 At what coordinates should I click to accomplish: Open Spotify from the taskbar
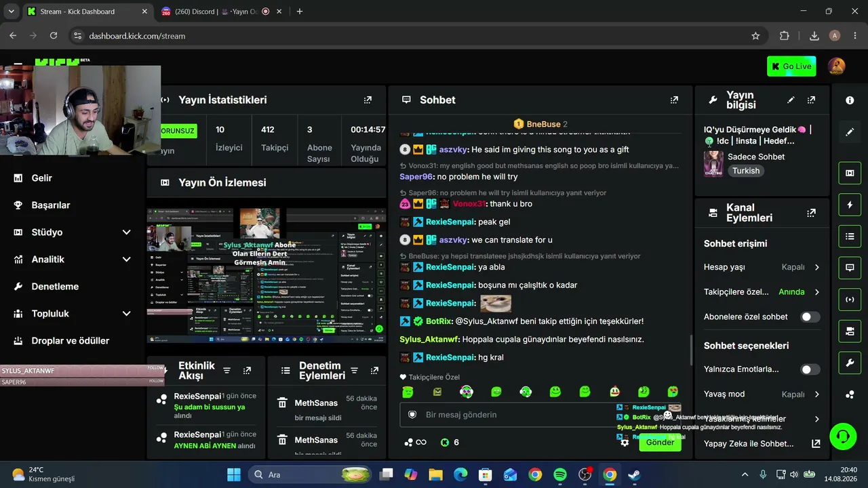[x=560, y=474]
